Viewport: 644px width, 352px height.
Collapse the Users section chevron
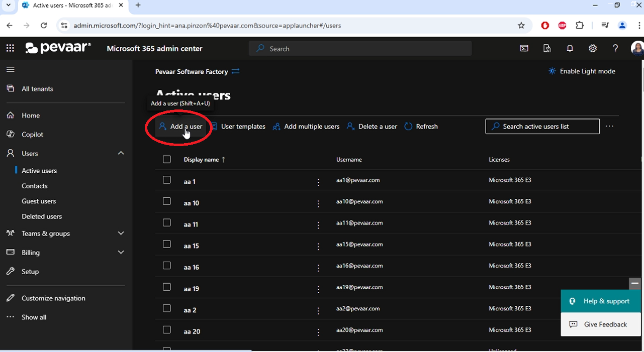click(x=121, y=153)
